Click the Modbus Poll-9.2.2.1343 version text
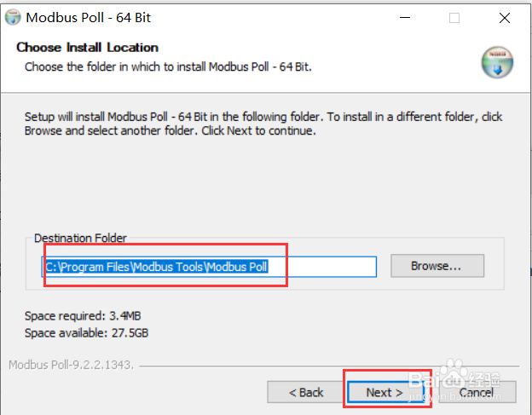532x415 pixels. 72,365
